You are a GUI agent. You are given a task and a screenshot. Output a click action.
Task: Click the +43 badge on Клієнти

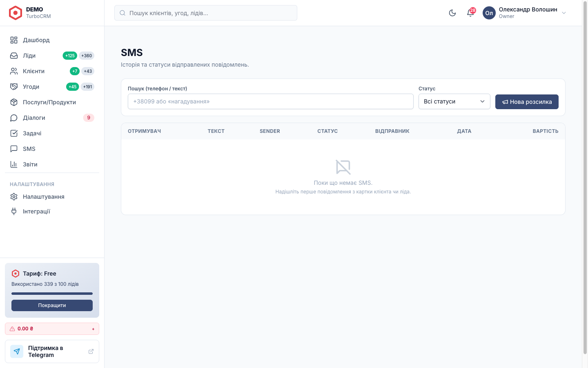pos(88,71)
